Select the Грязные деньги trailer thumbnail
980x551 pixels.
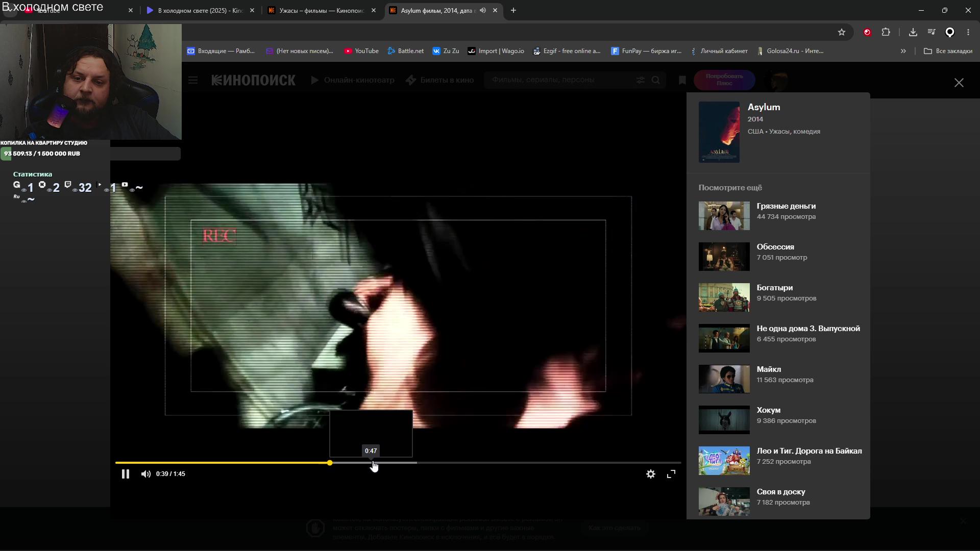pos(724,216)
